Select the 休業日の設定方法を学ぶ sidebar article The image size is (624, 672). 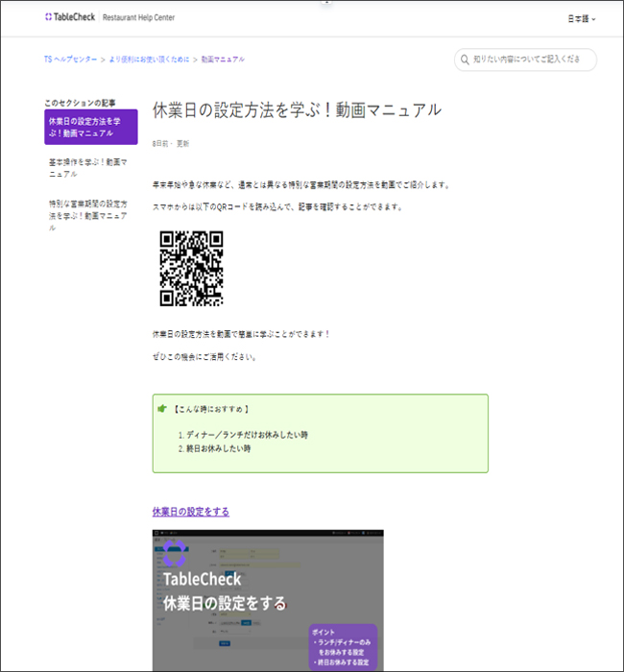tap(91, 127)
